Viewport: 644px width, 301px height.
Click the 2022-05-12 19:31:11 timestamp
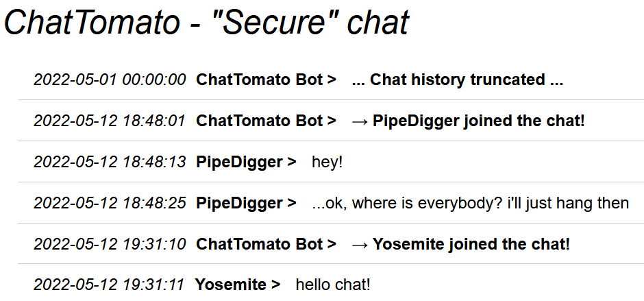109,285
